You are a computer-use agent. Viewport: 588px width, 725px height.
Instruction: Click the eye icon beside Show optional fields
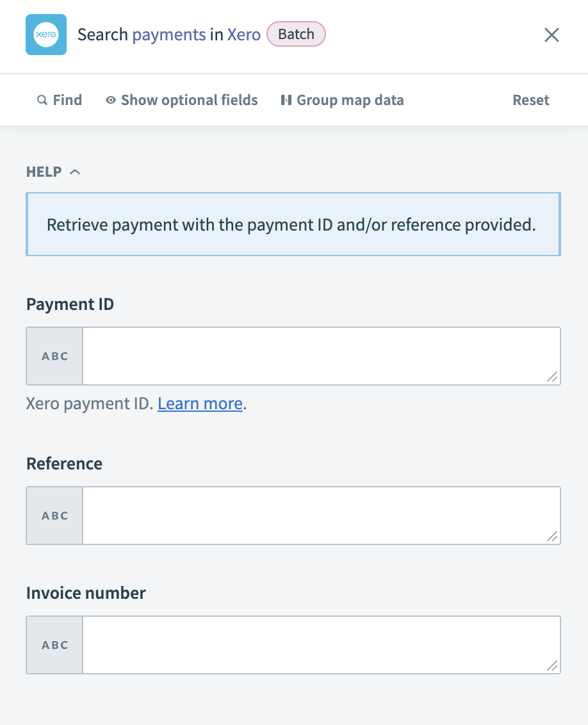click(110, 100)
